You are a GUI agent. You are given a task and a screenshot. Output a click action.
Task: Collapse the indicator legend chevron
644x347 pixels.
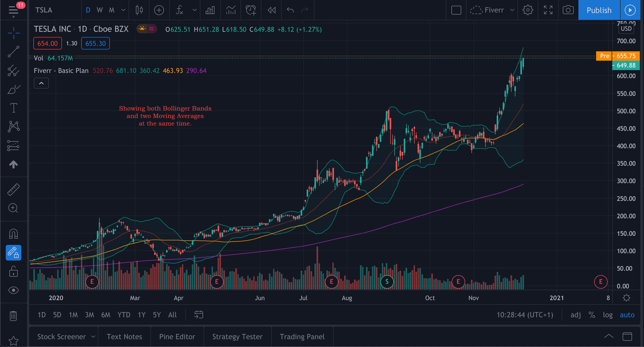41,83
